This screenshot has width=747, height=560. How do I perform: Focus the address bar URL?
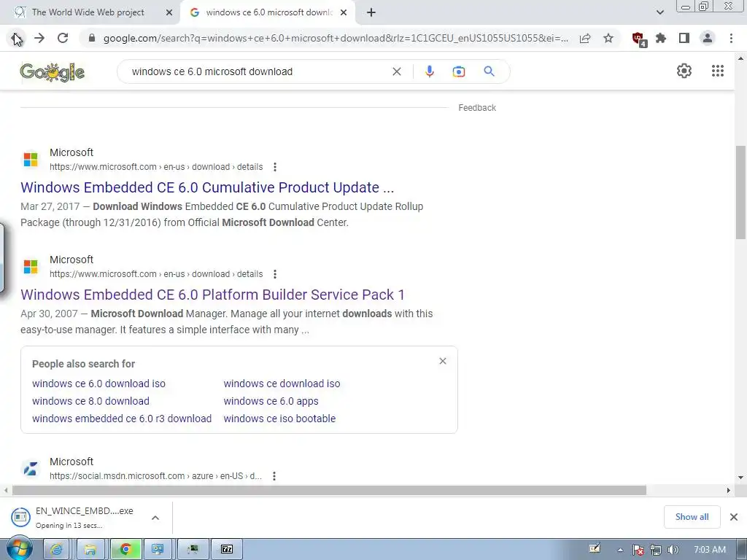click(x=336, y=38)
